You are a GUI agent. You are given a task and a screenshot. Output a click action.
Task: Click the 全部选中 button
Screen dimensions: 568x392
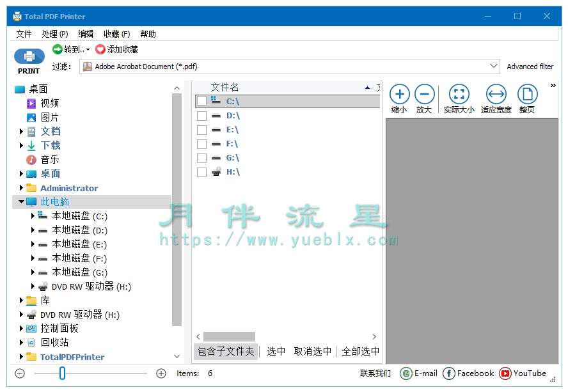[360, 351]
